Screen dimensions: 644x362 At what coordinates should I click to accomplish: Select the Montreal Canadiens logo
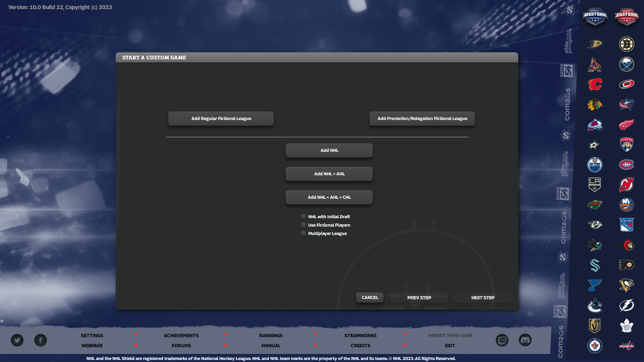click(627, 165)
